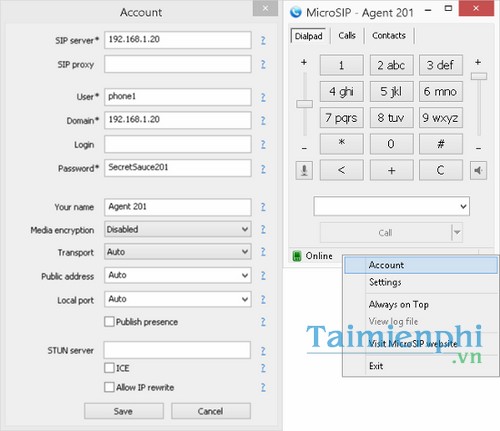Click the 1 key on the dialpad

pyautogui.click(x=342, y=65)
